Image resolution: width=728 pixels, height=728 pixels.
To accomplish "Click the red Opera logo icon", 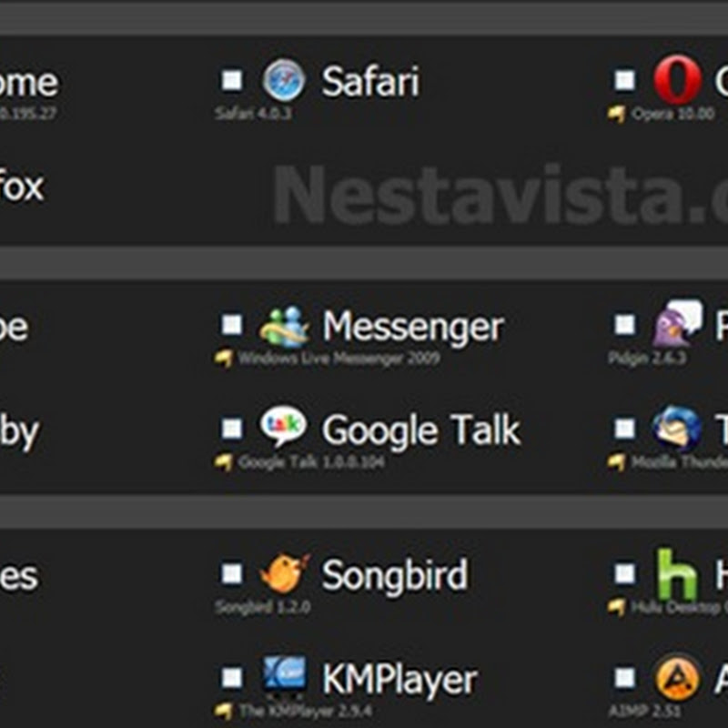I will (677, 81).
